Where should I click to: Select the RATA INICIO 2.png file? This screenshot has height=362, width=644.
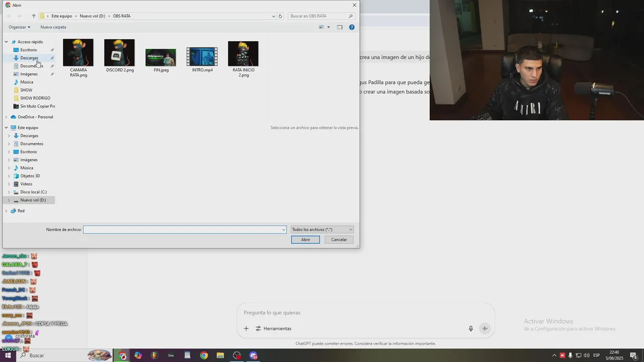click(x=244, y=59)
